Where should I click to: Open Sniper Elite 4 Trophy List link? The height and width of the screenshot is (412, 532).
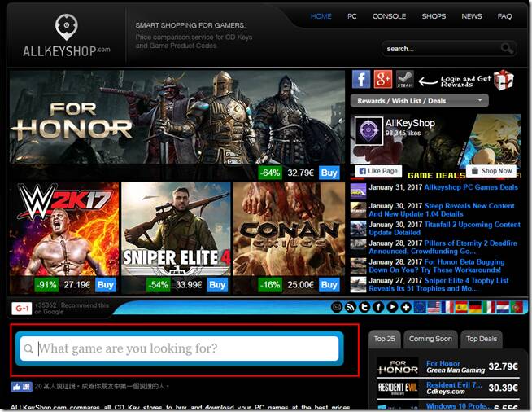[438, 285]
